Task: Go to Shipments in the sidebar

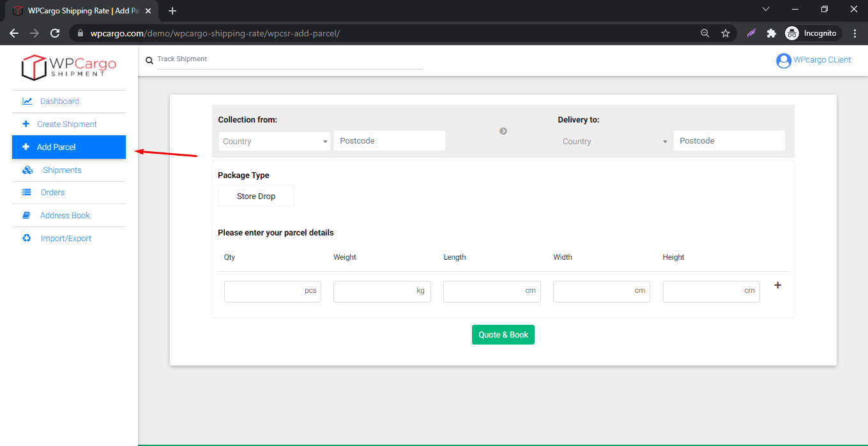Action: pos(62,170)
